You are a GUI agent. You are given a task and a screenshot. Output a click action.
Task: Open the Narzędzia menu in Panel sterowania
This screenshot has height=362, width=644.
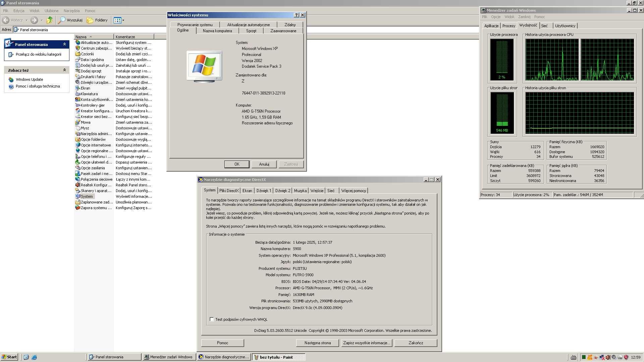click(71, 11)
